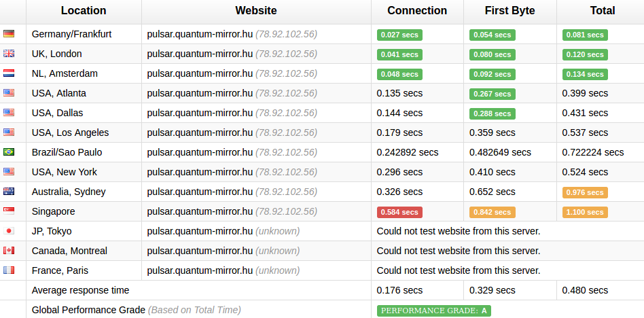644x318 pixels.
Task: Click the red 0.584 secs Singapore badge
Action: (399, 212)
